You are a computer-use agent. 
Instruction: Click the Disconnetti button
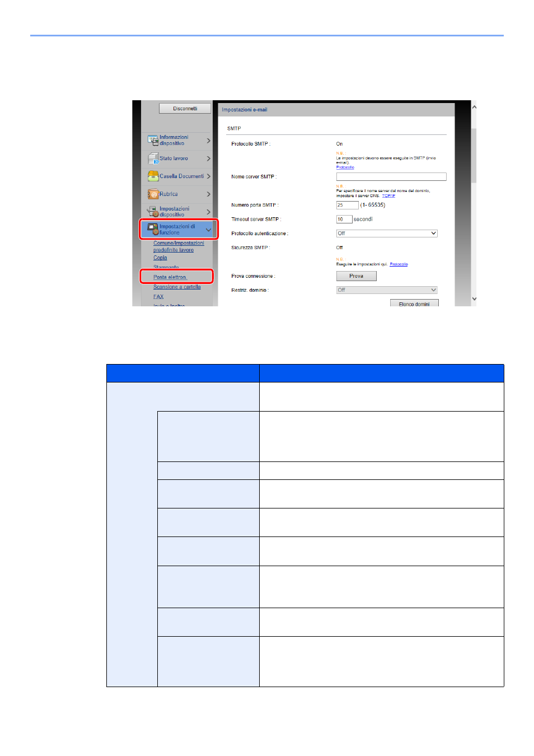pos(185,109)
